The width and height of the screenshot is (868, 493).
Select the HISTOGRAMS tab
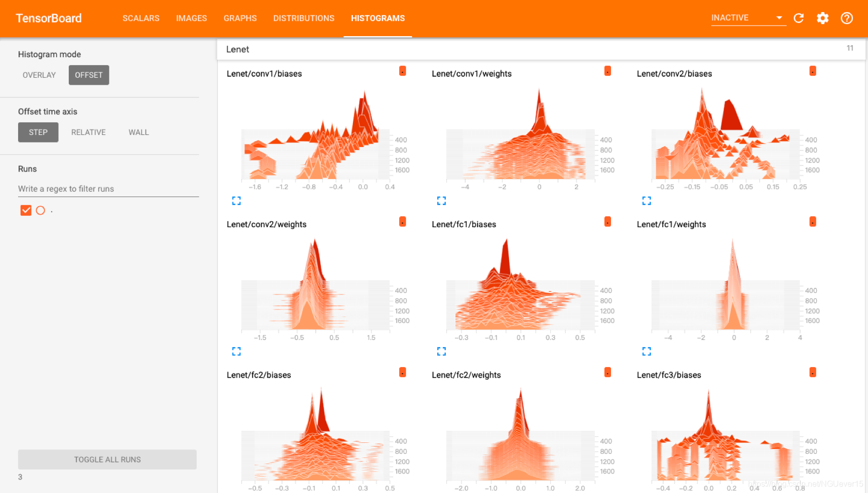pyautogui.click(x=378, y=18)
